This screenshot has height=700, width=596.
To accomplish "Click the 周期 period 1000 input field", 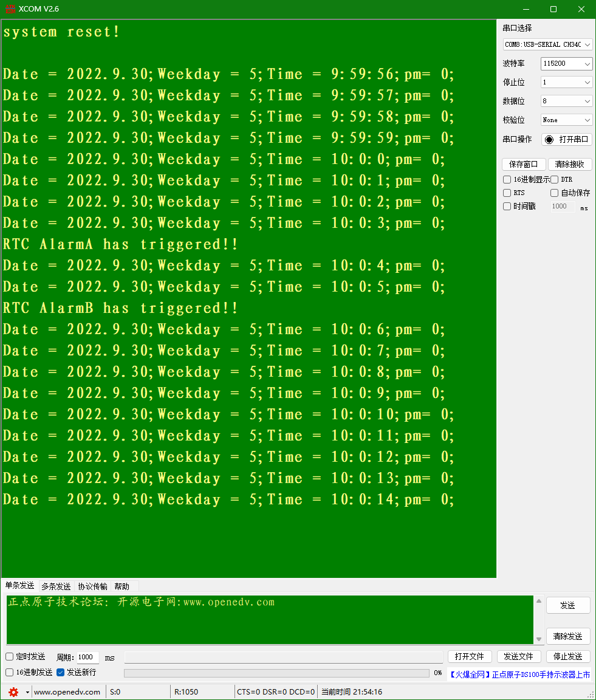I will [x=87, y=657].
